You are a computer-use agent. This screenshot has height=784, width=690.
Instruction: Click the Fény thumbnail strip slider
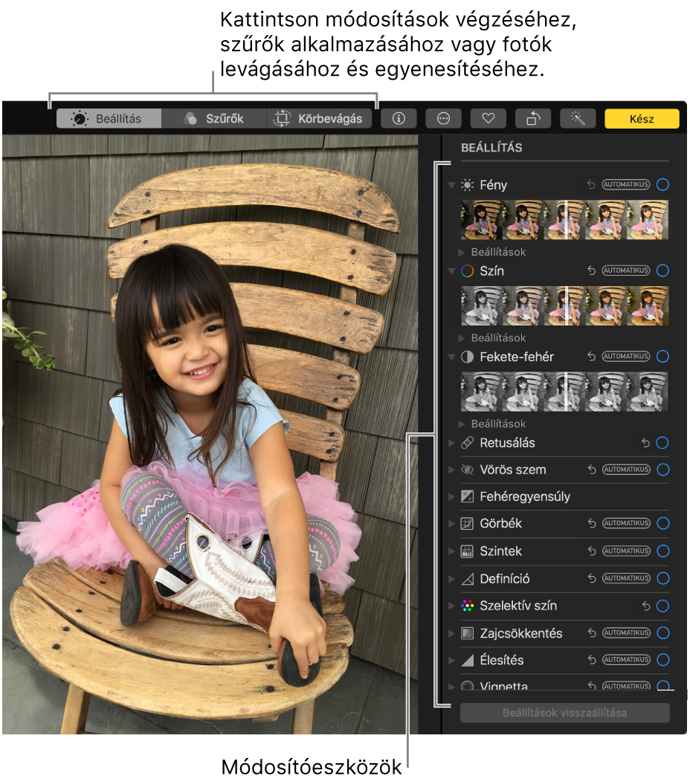coord(564,219)
